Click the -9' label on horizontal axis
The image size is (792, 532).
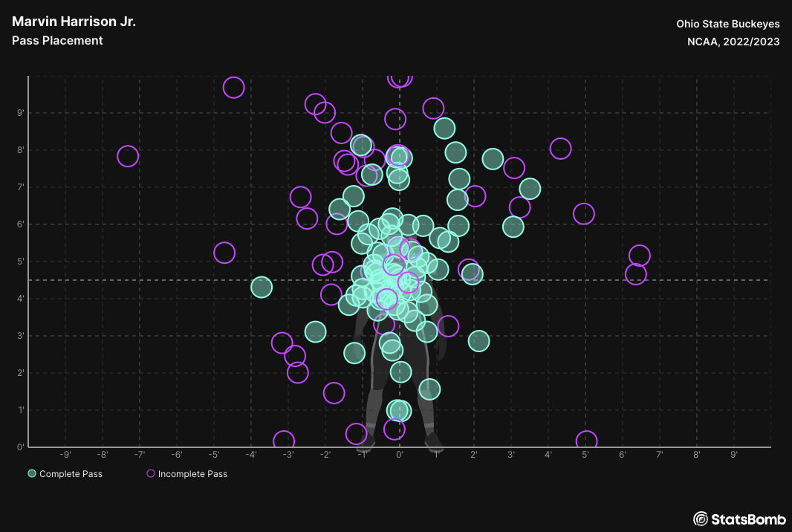point(65,455)
